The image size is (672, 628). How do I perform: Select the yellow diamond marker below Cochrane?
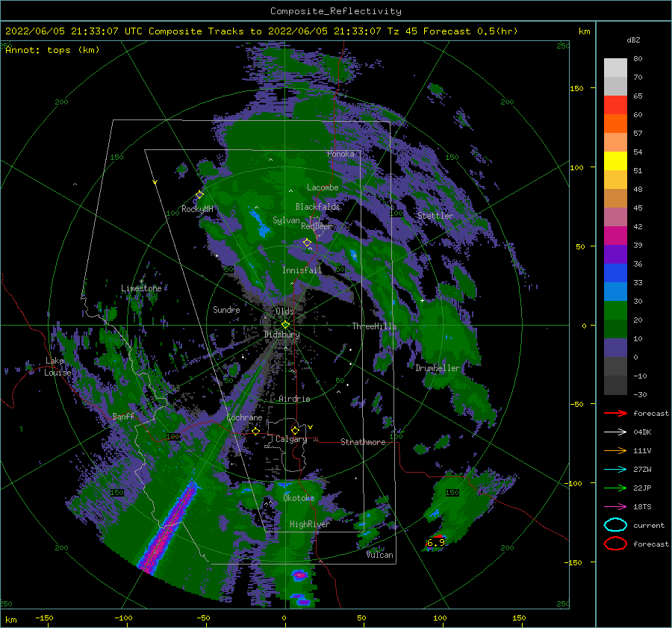(255, 431)
